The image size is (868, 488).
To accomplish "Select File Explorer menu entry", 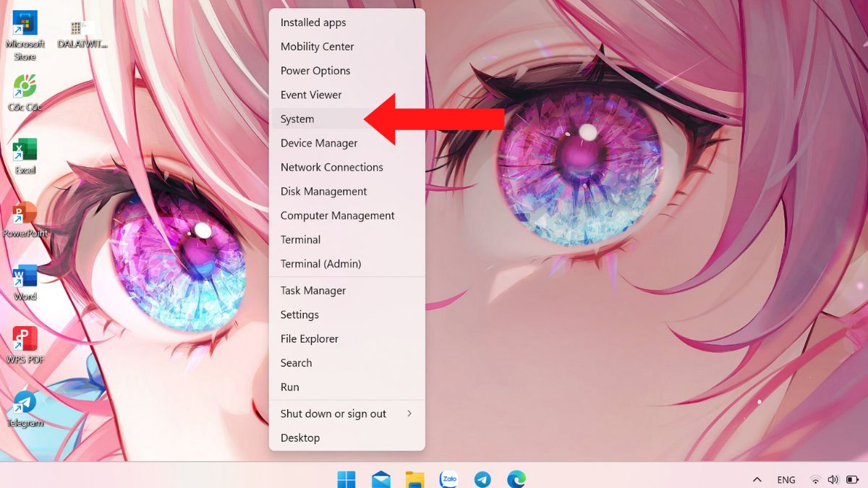I will (x=347, y=338).
